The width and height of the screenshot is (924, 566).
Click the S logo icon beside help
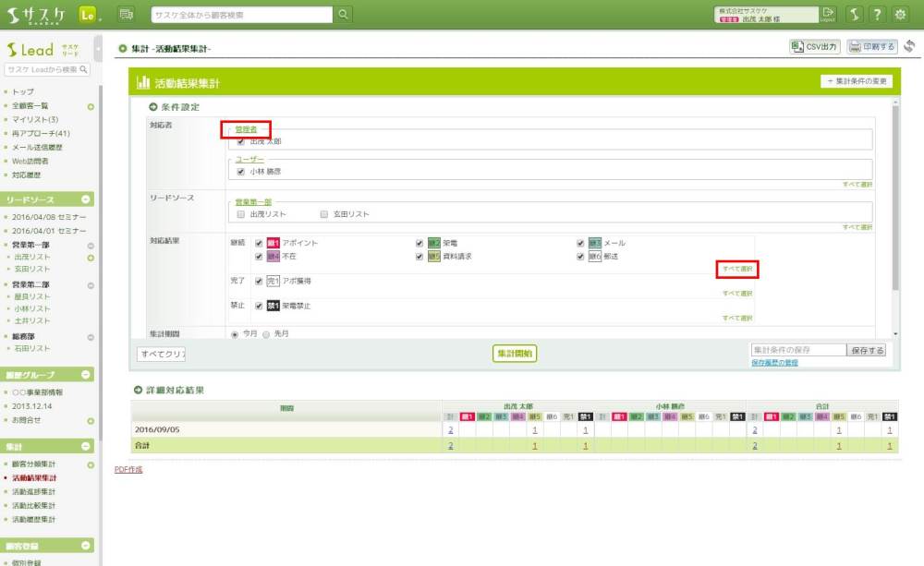855,15
